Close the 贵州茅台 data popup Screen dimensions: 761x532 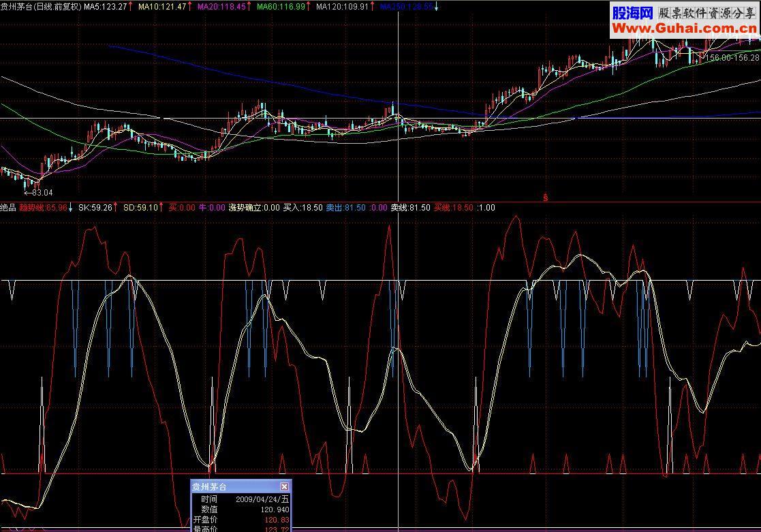284,486
